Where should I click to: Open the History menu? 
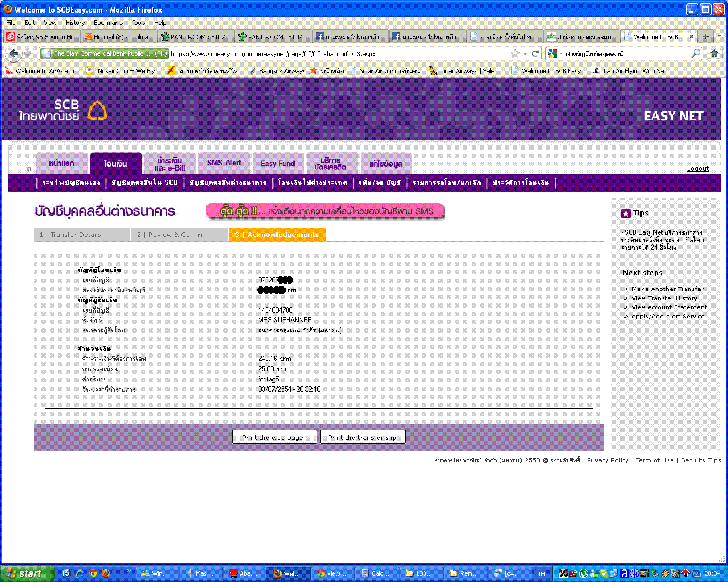tap(75, 23)
